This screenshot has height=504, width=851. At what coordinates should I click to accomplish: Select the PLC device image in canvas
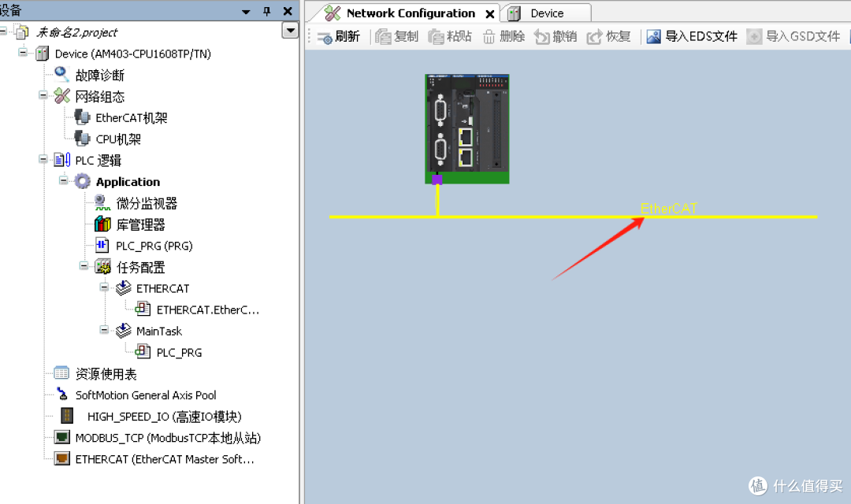point(466,128)
